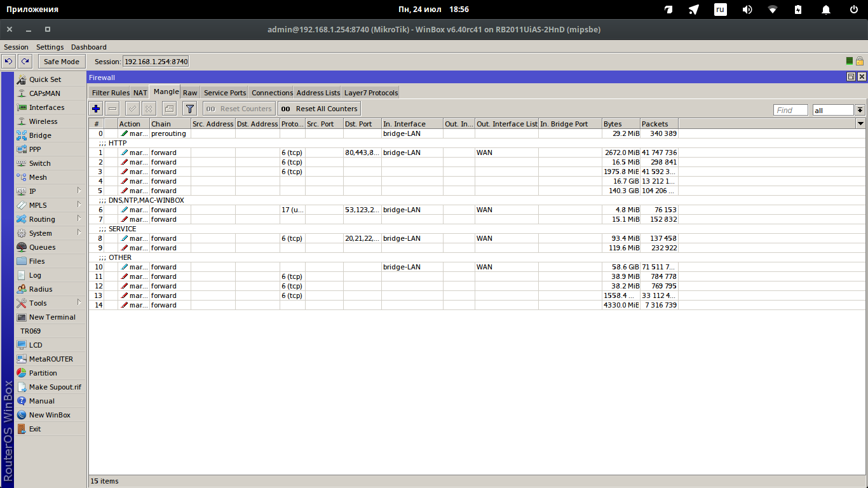Open CAPsMAN in the sidebar
The image size is (868, 488).
[50, 93]
